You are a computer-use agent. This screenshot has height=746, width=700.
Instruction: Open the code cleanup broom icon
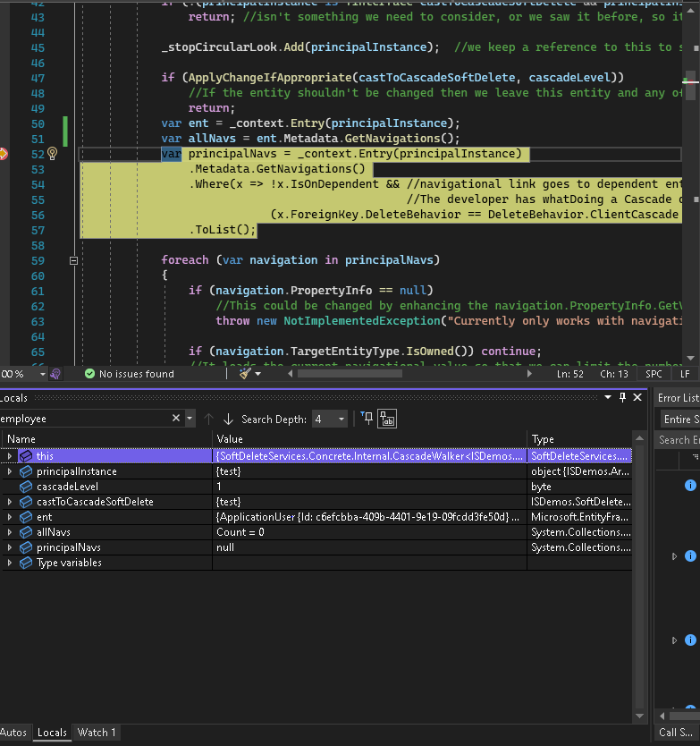[245, 374]
